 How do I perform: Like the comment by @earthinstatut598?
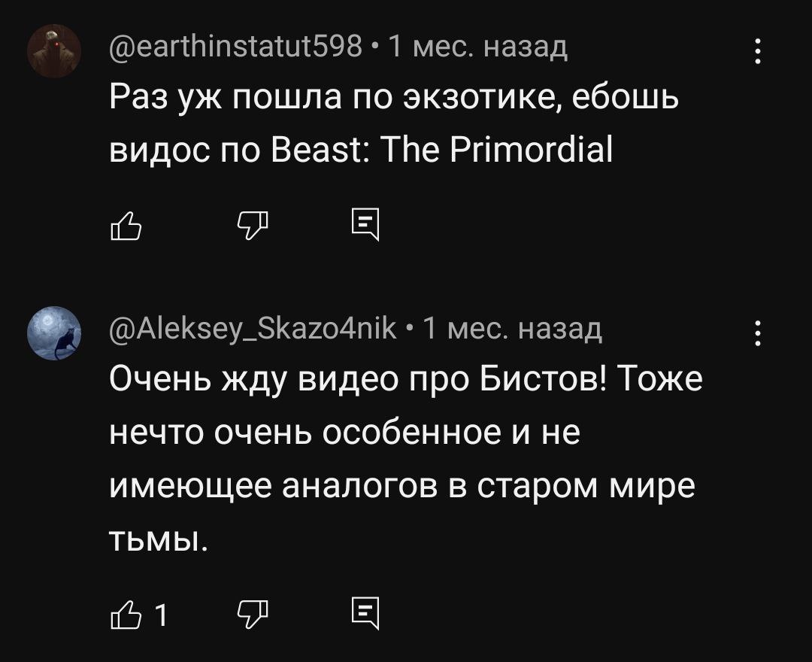pos(126,226)
